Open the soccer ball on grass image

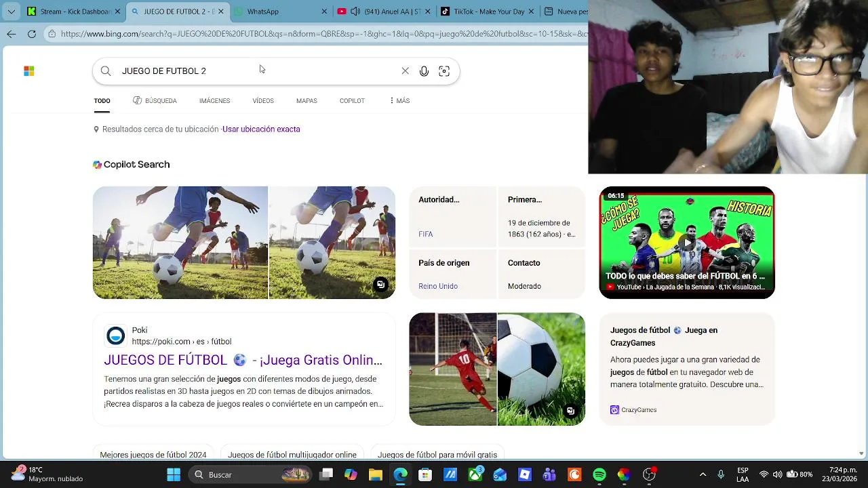[x=541, y=369]
